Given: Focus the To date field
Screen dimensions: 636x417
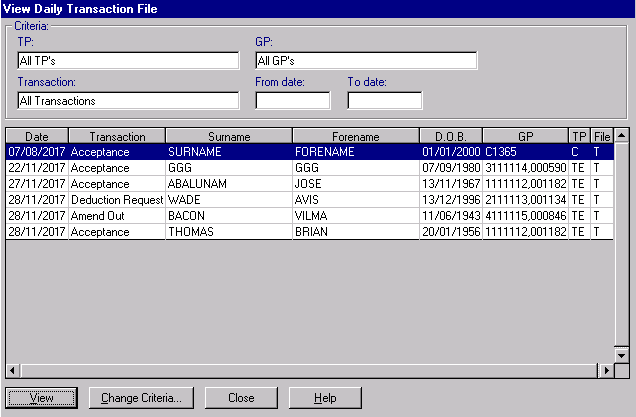Looking at the screenshot, I should tap(384, 100).
